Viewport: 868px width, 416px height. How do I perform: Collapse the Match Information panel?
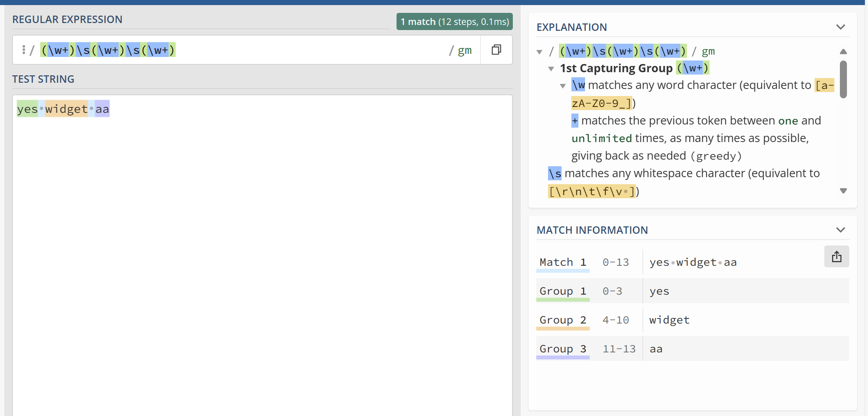pyautogui.click(x=841, y=230)
